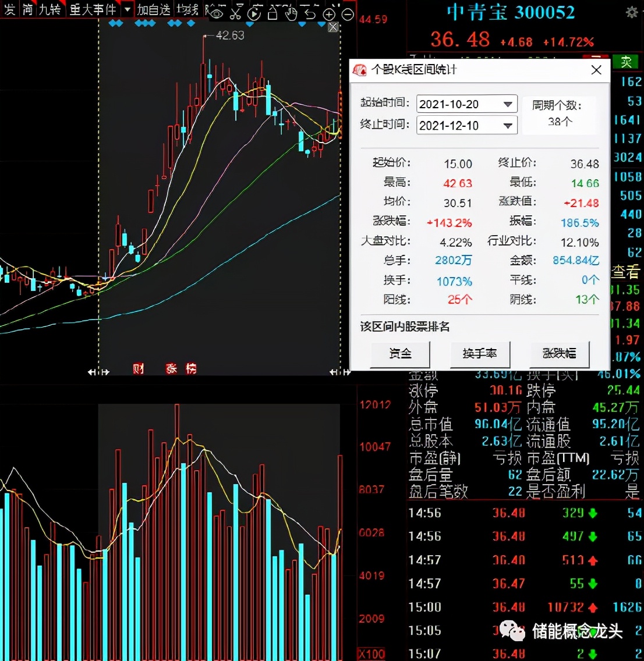Click the red 财 marker on chart
This screenshot has width=644, height=661.
point(138,368)
